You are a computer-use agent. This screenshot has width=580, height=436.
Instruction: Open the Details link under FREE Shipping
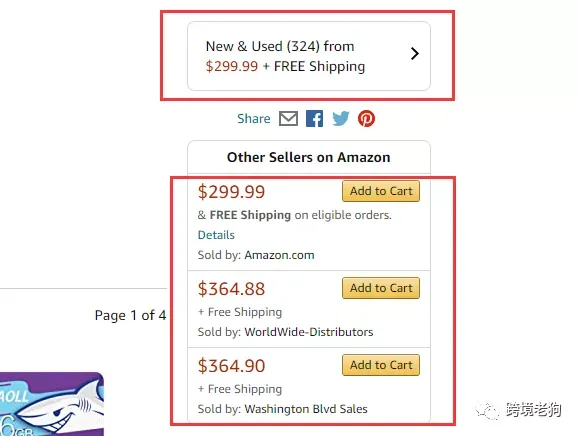[216, 235]
